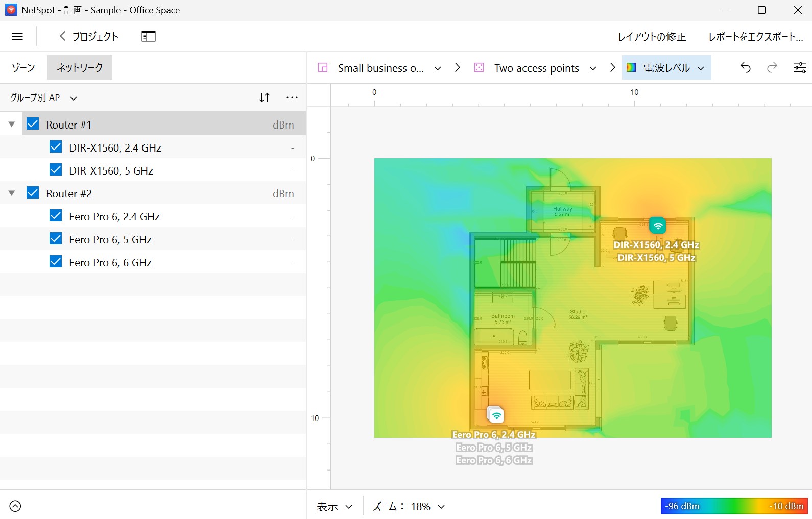
Task: Open the グループ別 AP grouping dropdown
Action: tap(44, 98)
